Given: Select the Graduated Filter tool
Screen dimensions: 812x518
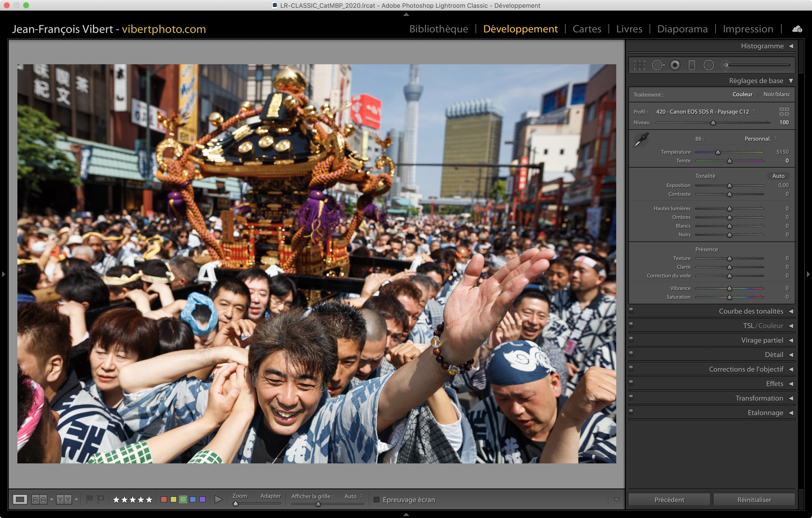Looking at the screenshot, I should tap(692, 65).
